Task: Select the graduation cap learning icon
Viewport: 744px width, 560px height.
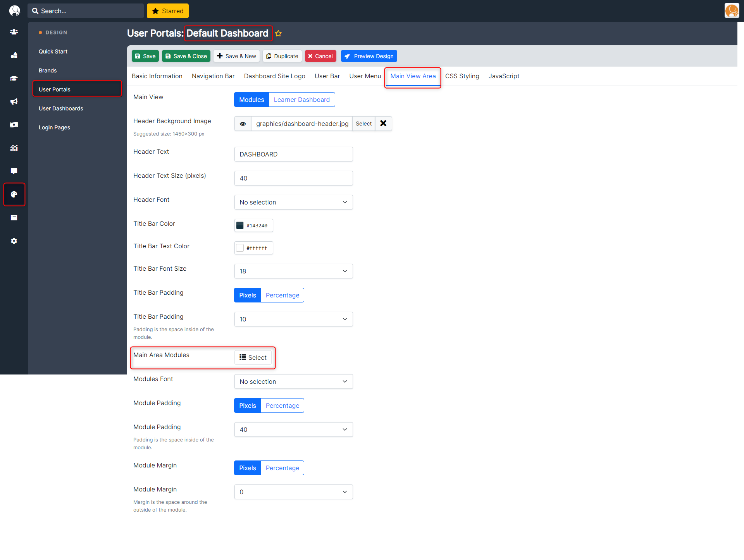Action: [x=14, y=78]
